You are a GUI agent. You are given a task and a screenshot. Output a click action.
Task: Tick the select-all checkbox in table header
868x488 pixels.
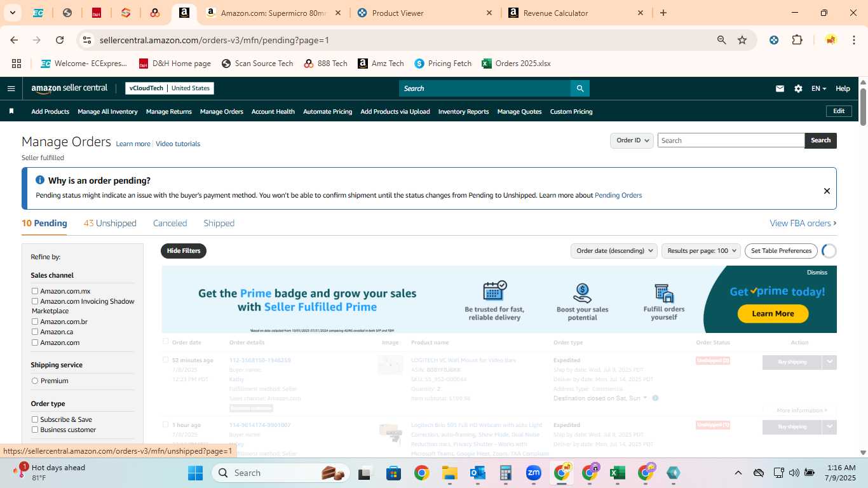166,342
